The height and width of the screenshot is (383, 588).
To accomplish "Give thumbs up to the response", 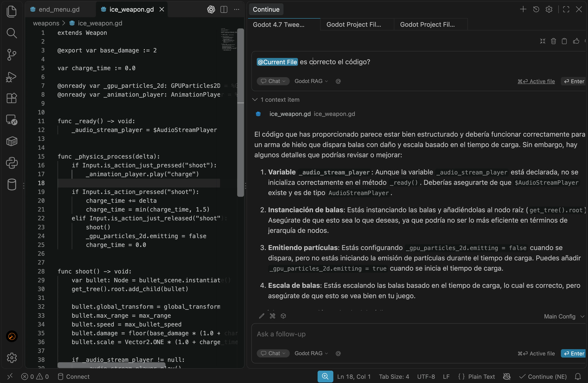I will pos(576,41).
